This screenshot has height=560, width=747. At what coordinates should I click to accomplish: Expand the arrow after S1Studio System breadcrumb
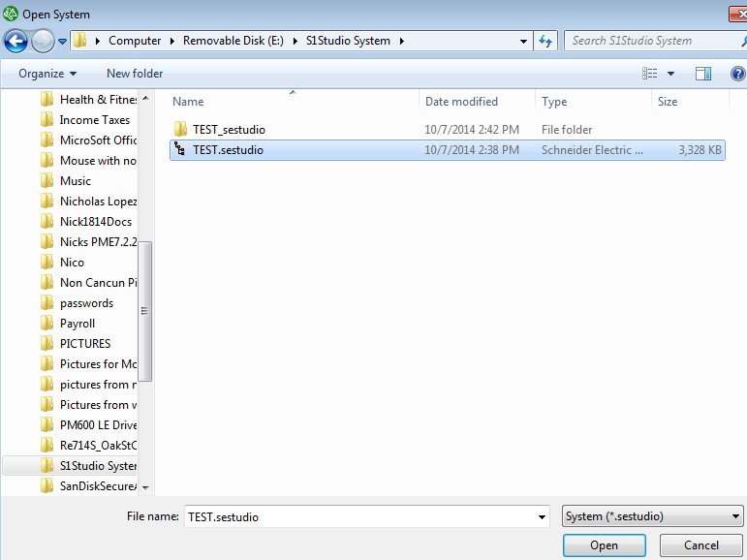tap(402, 41)
